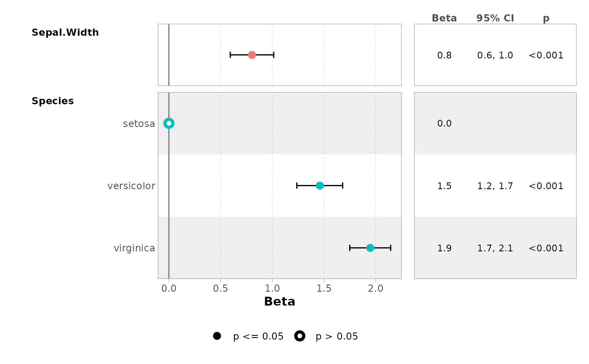Click the Beta column header
589x364 pixels.
[x=444, y=18]
